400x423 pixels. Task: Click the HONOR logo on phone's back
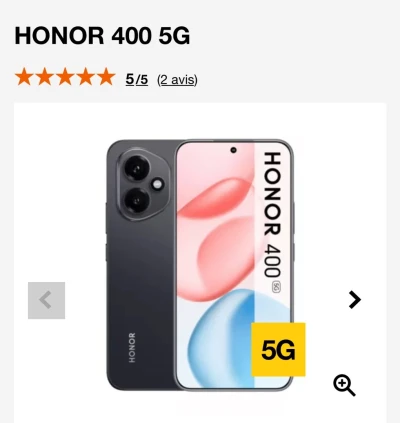click(132, 347)
